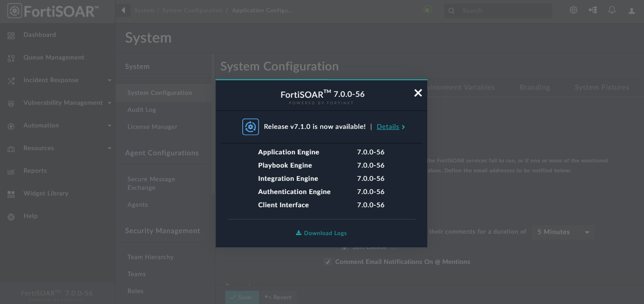The height and width of the screenshot is (304, 644).
Task: Toggle the Comment Email Notifications On @ Mentions checkbox
Action: (328, 262)
